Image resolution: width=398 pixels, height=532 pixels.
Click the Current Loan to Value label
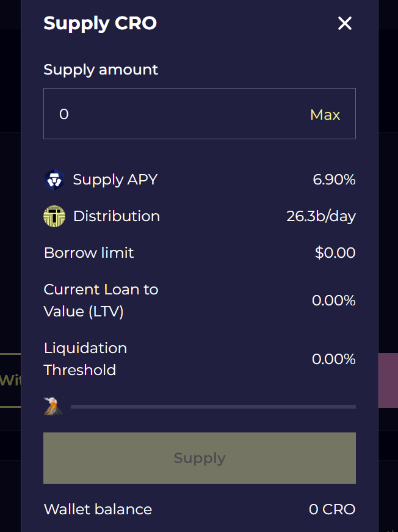[x=101, y=301]
